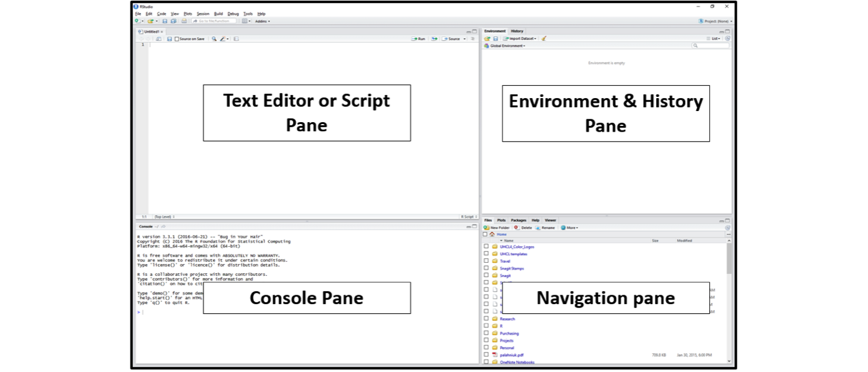The image size is (868, 372).
Task: Click the Save All icon in main toolbar
Action: coord(173,21)
